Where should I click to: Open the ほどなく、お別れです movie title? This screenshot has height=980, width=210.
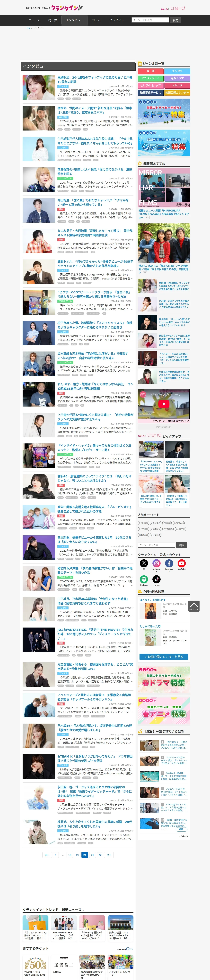click(152, 600)
